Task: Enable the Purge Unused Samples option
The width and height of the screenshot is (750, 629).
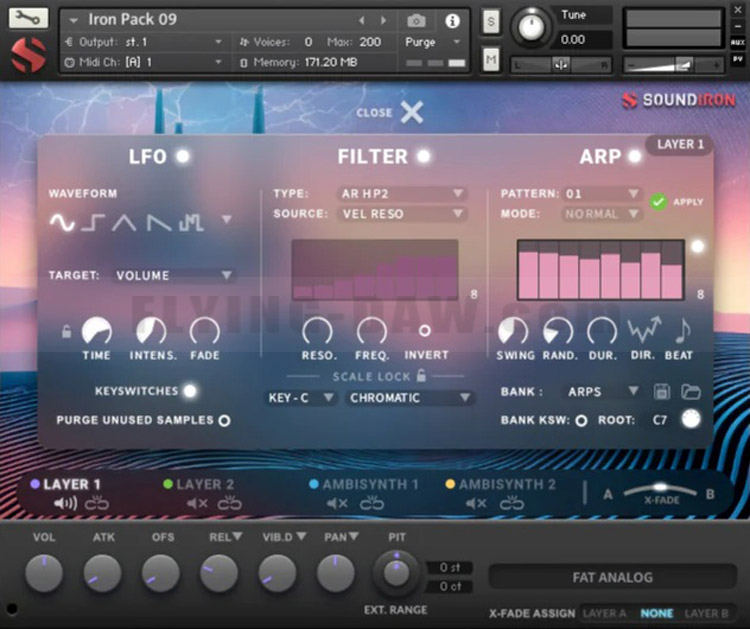Action: tap(224, 421)
